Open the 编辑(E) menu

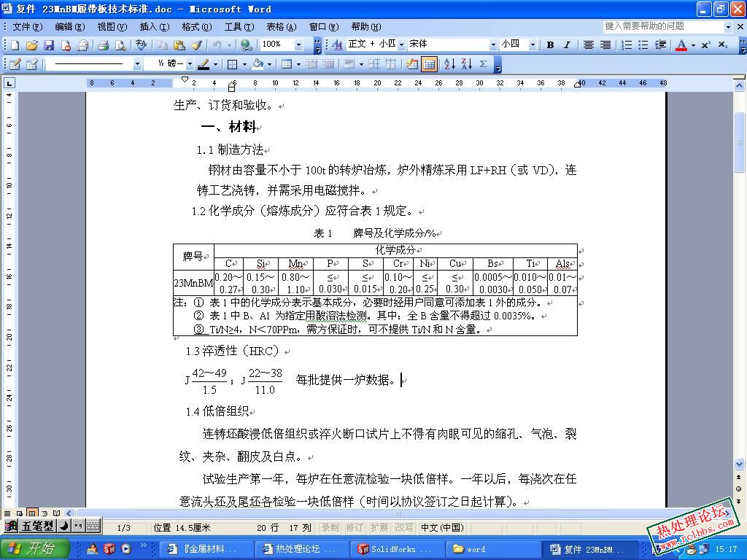69,27
